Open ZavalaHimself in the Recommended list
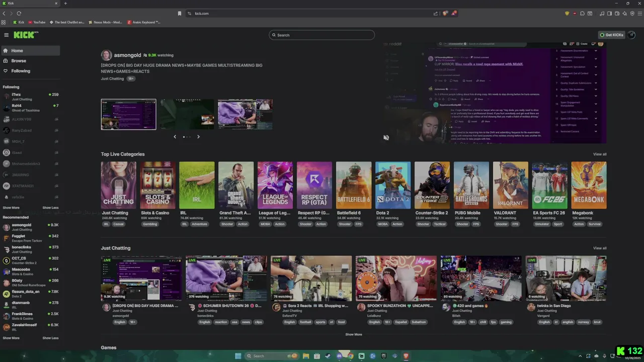This screenshot has width=644, height=362. pyautogui.click(x=30, y=327)
